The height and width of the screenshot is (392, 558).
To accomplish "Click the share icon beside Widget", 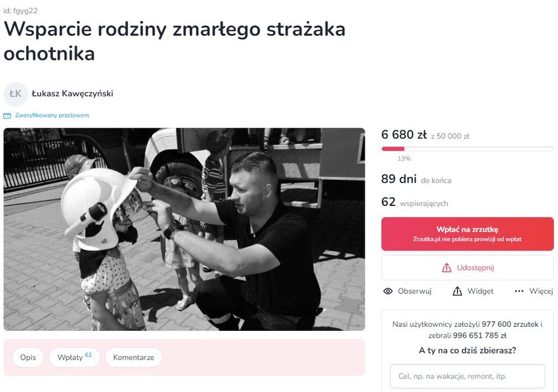I will [457, 291].
